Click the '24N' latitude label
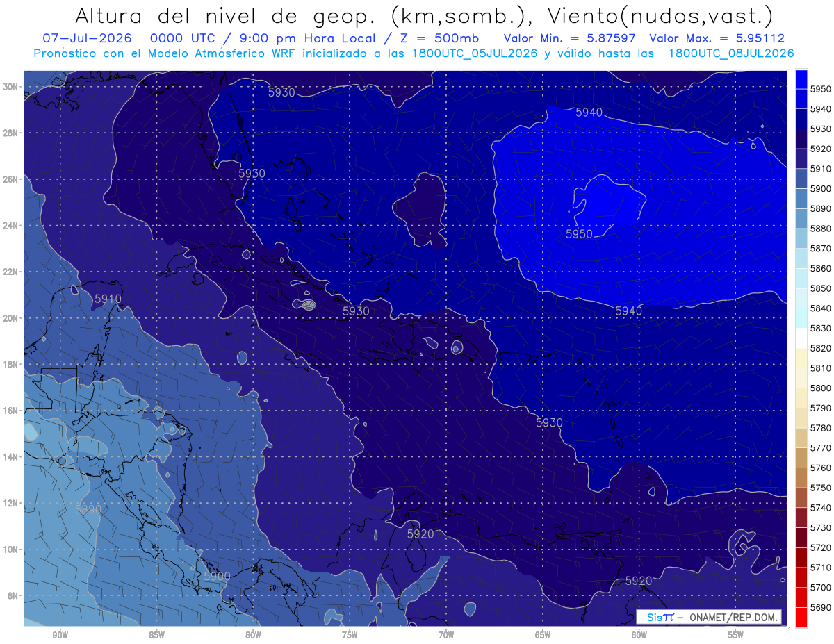834x644 pixels. coord(11,226)
